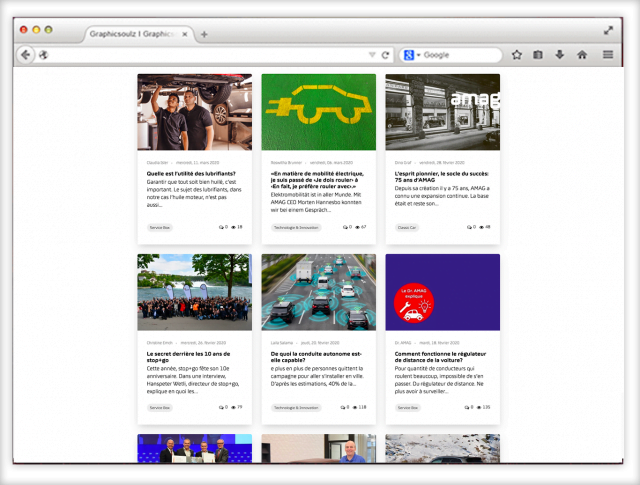The image size is (640, 485).
Task: Go to the browser home icon
Action: tap(582, 55)
